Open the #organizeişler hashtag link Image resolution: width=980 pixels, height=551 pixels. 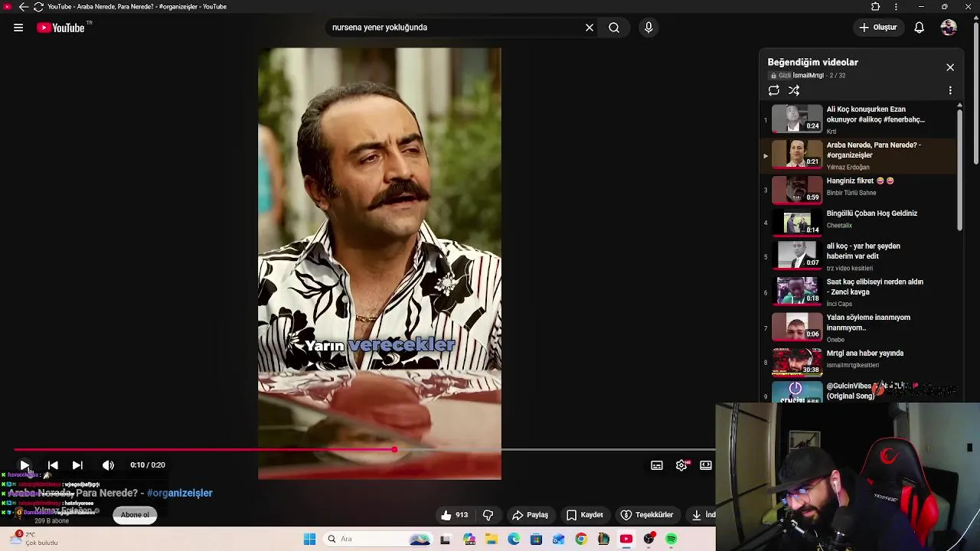point(179,493)
